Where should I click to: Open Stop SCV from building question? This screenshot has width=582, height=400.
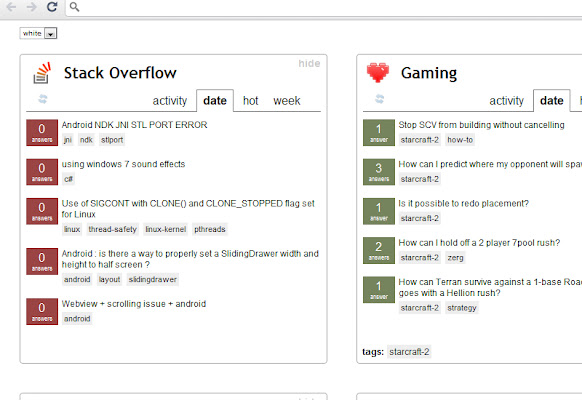tap(481, 125)
